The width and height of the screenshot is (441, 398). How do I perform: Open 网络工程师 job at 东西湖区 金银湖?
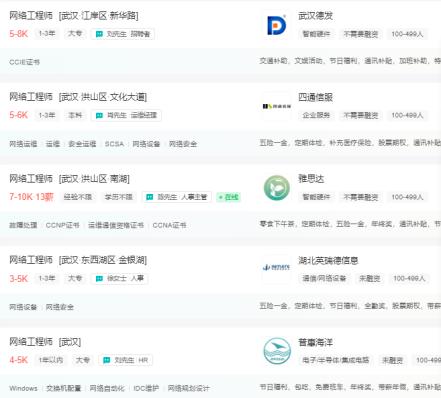78,260
